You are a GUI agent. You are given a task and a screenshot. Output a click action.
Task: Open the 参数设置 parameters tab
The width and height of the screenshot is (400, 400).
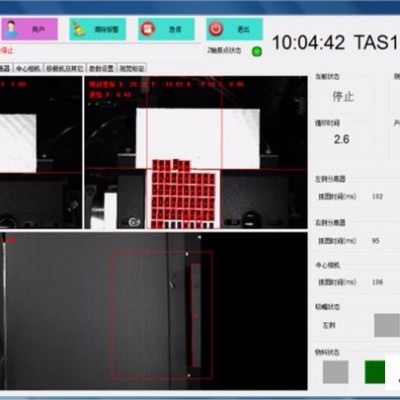coord(102,68)
